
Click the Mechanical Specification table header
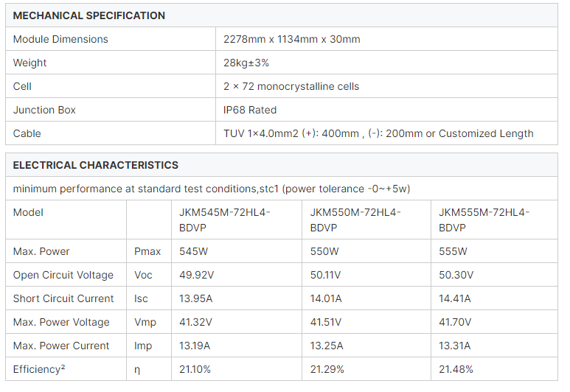pos(89,15)
